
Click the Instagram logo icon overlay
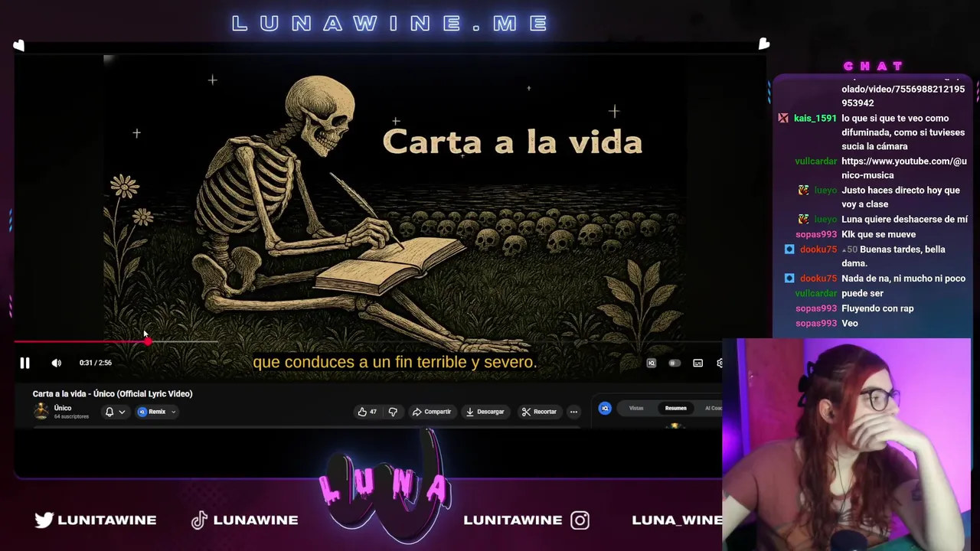(580, 520)
